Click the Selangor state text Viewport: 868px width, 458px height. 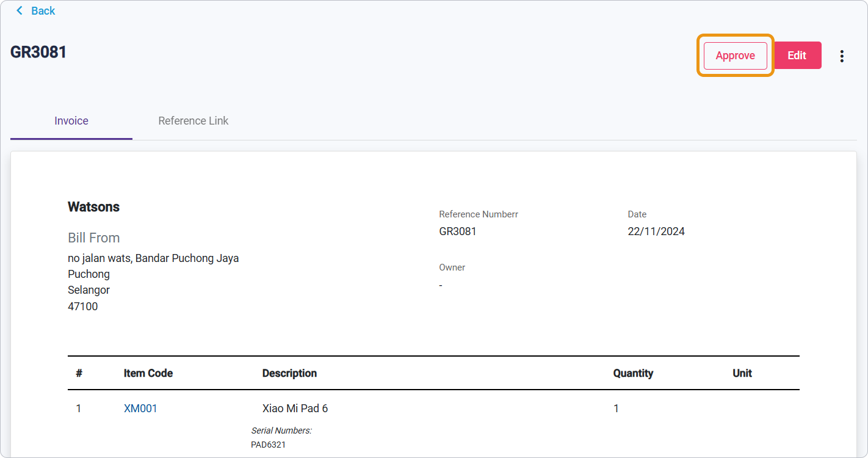[x=89, y=290]
